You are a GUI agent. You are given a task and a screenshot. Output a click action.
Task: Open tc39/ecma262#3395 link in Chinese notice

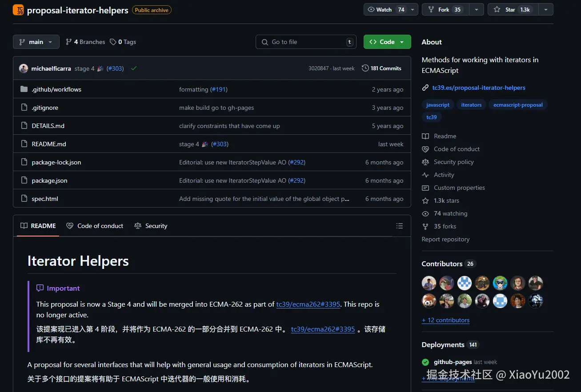coord(323,329)
